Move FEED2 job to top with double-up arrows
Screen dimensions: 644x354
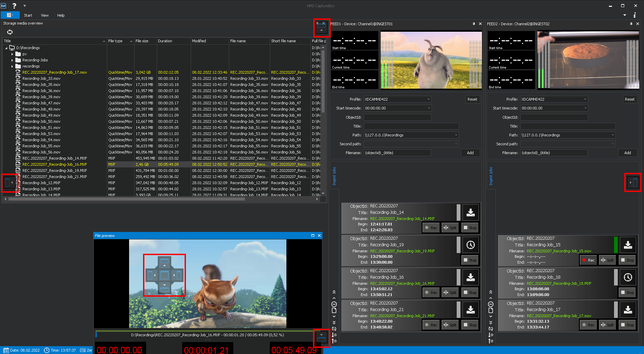491,292
